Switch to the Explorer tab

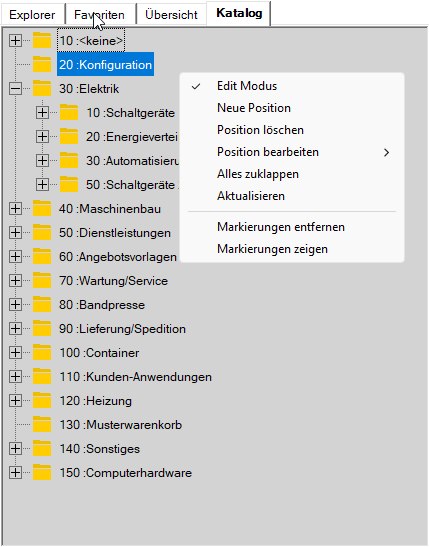click(x=32, y=15)
